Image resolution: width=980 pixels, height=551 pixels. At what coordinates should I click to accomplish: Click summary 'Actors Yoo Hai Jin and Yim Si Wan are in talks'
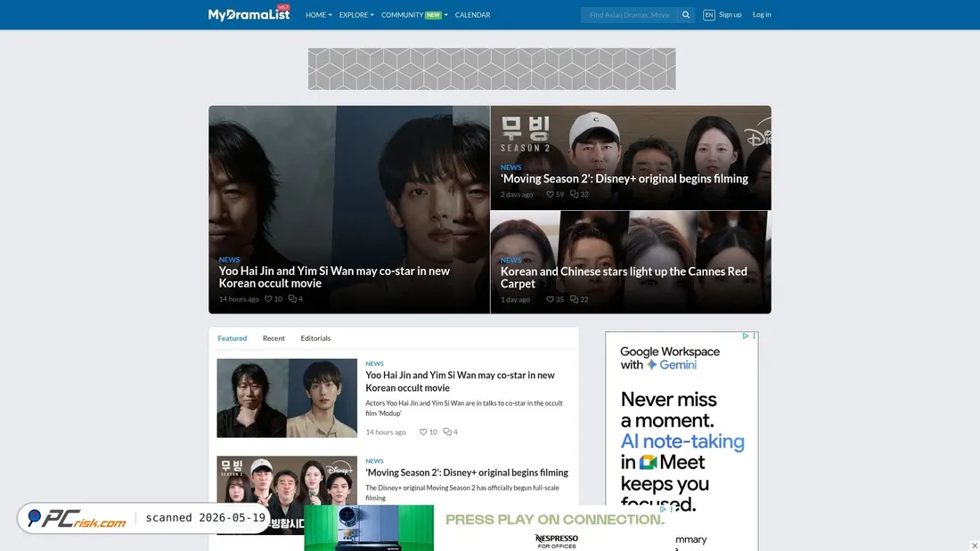tap(464, 408)
